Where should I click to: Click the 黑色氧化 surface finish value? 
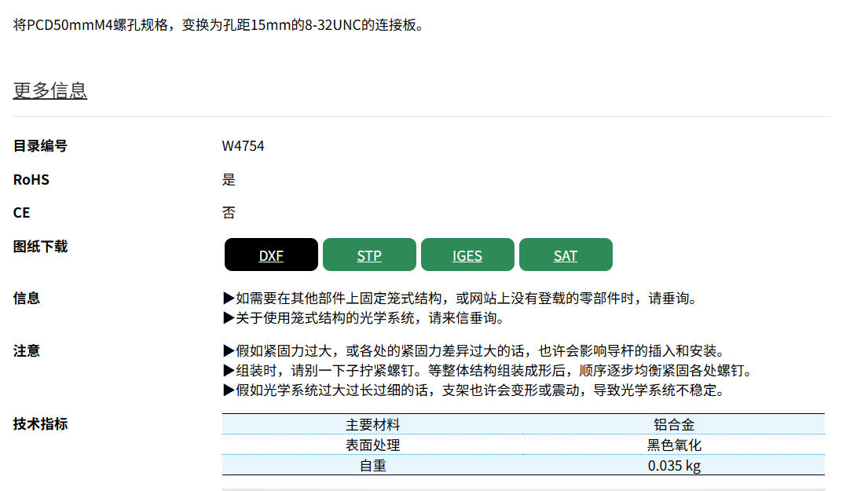click(674, 445)
